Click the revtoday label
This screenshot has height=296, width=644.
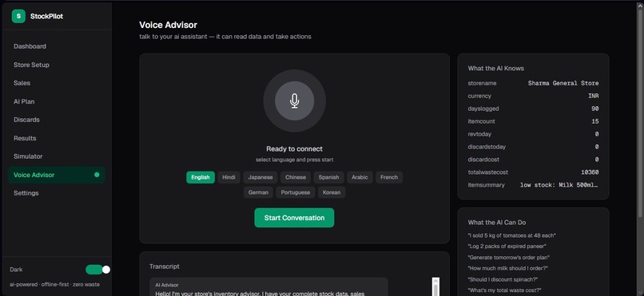(x=479, y=134)
